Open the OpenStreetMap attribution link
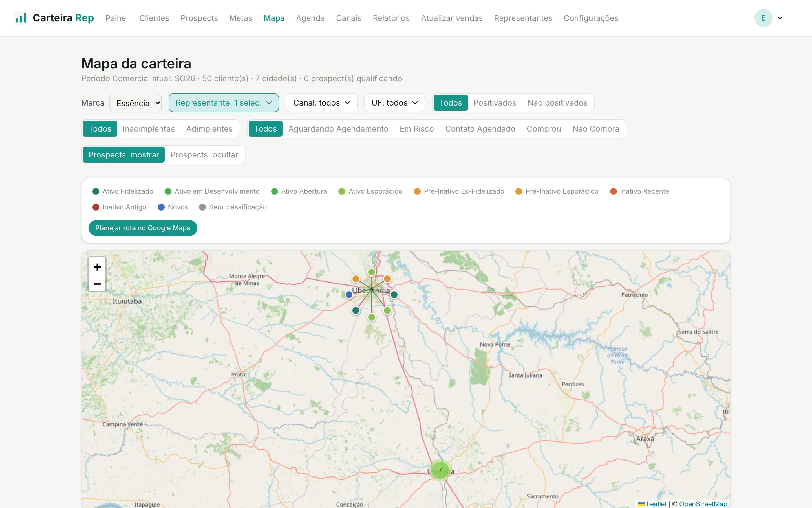 click(703, 504)
